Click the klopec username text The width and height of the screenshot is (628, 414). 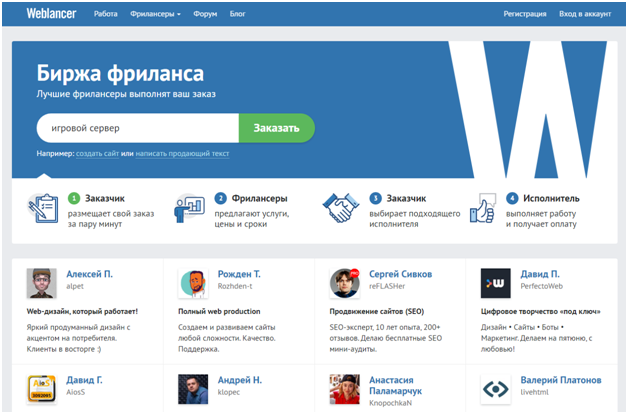coord(229,392)
